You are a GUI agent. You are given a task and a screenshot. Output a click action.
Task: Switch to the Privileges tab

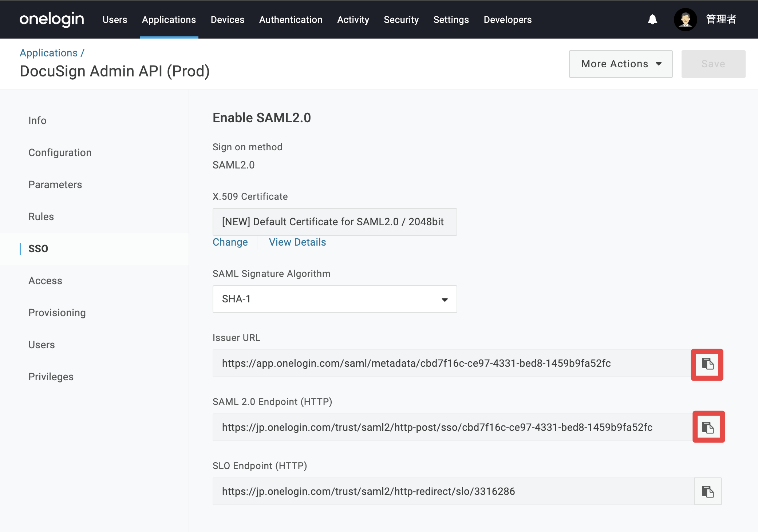(x=51, y=377)
